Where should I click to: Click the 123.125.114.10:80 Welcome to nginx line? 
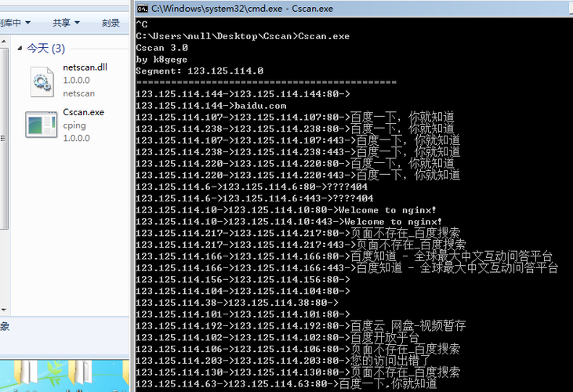286,210
